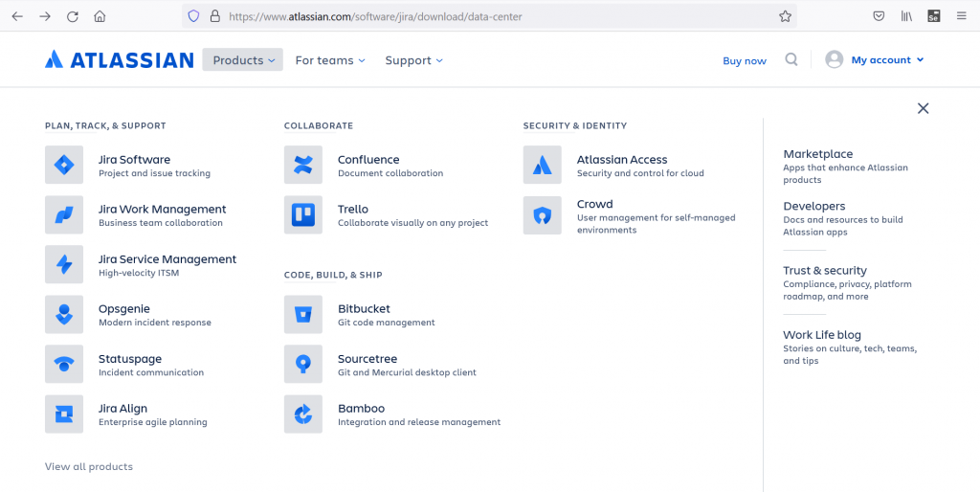
Task: Click the Statuspage product icon
Action: pos(64,364)
